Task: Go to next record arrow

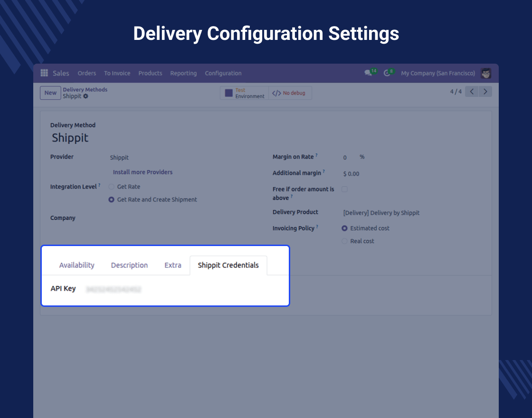Action: (x=485, y=92)
